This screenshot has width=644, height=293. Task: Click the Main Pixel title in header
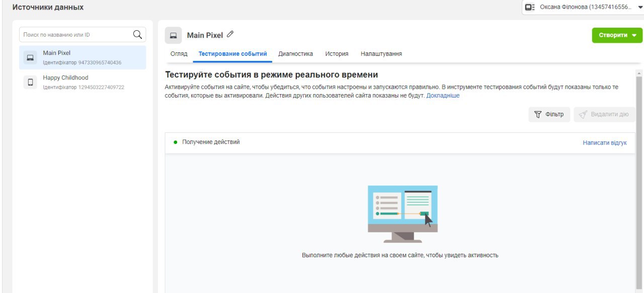(205, 35)
